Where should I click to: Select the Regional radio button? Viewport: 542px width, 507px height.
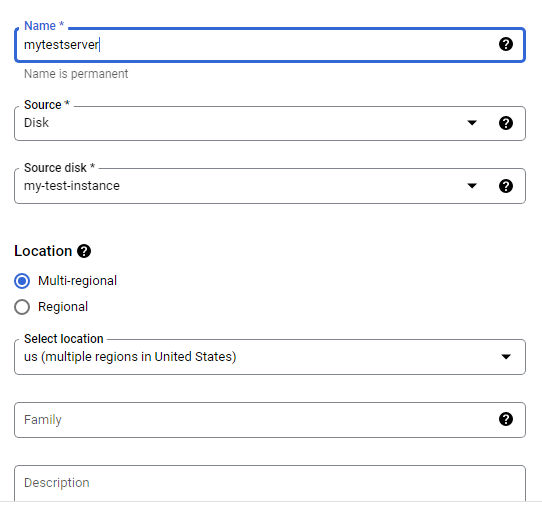click(22, 307)
